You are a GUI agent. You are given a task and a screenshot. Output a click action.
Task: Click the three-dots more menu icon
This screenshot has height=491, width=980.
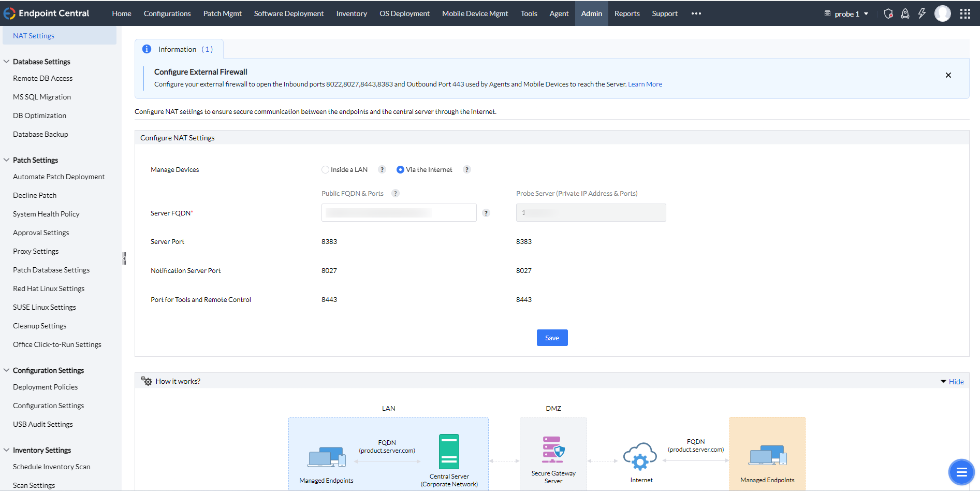[696, 13]
